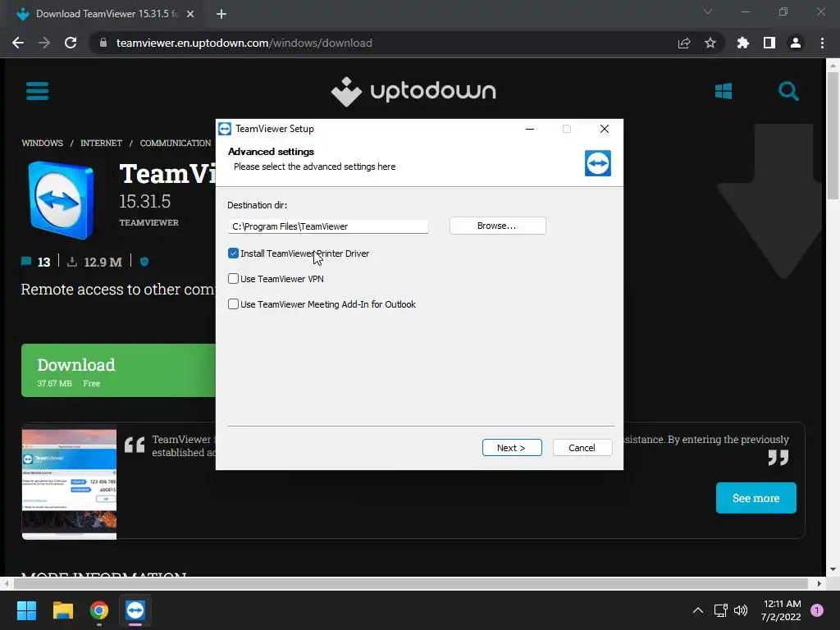
Task: Bookmark this page with the star icon
Action: coord(710,43)
